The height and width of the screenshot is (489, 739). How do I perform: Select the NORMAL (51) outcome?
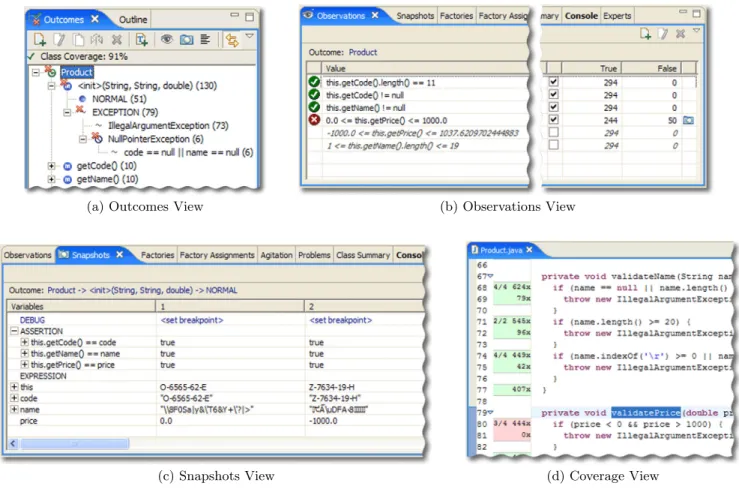119,99
